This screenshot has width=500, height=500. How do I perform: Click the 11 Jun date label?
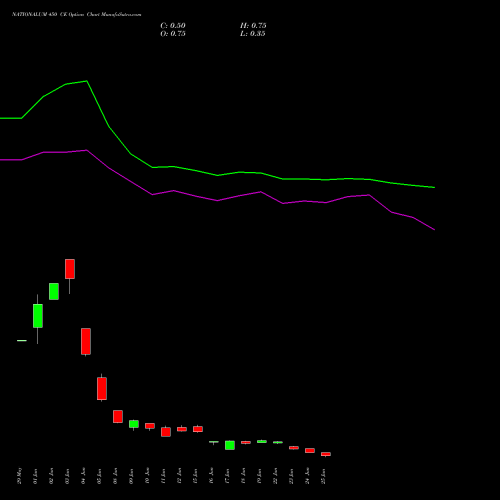[163, 476]
